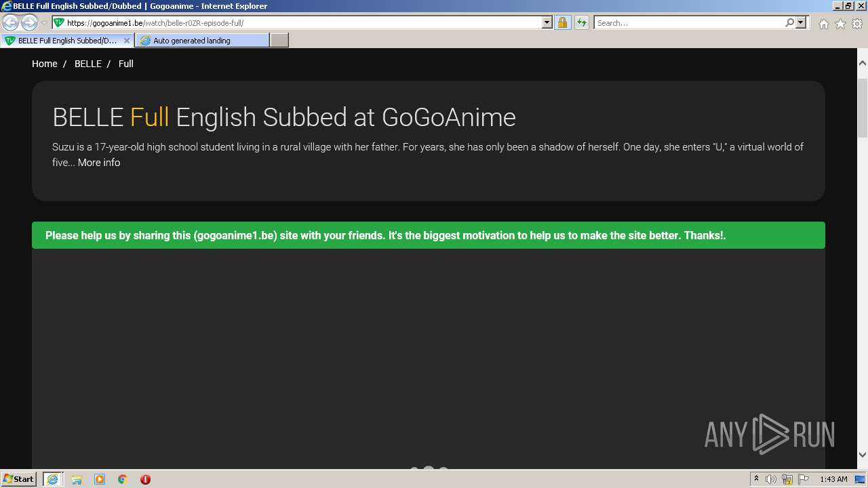The height and width of the screenshot is (488, 868).
Task: Click the page scrollbar up arrow
Action: tap(863, 63)
